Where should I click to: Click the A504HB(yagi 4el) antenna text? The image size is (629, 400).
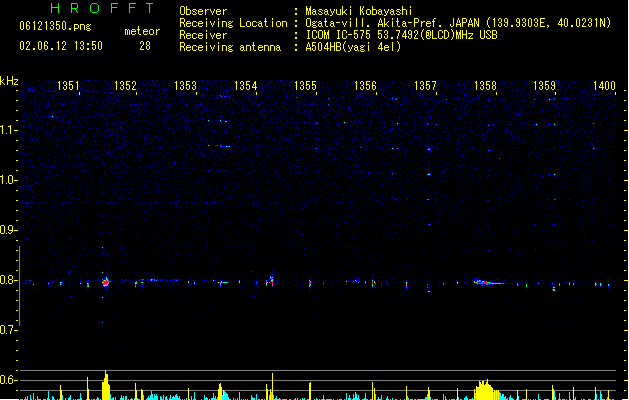pos(353,47)
